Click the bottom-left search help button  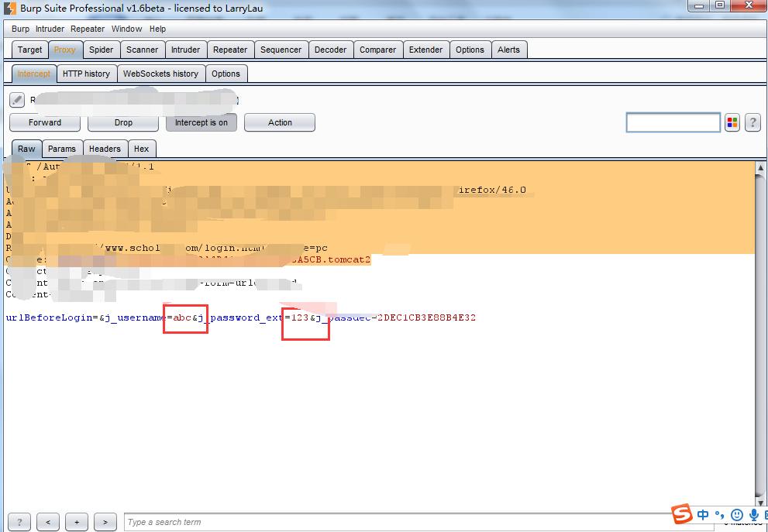(x=19, y=522)
